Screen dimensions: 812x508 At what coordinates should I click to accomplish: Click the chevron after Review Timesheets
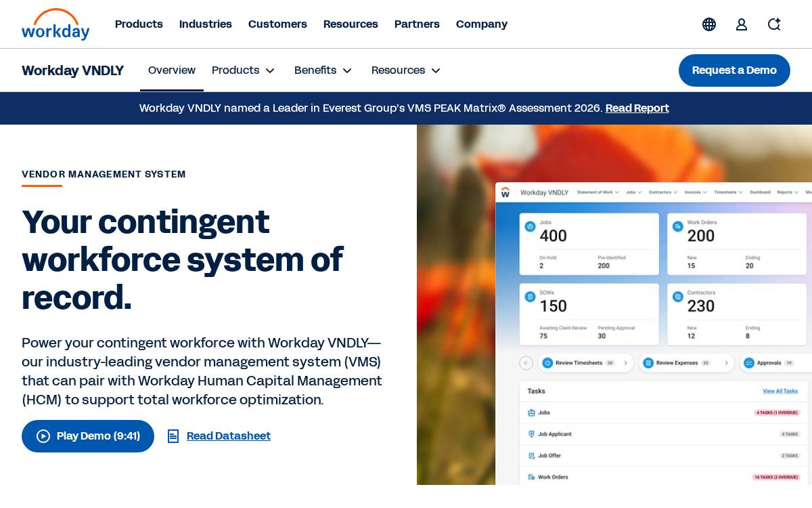[625, 363]
